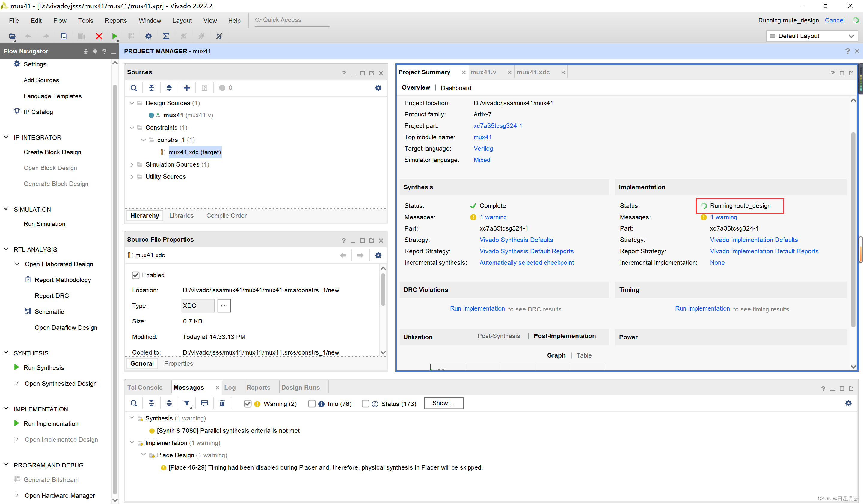863x504 pixels.
Task: Uncheck the Warning (2) filter checkbox
Action: tap(248, 404)
